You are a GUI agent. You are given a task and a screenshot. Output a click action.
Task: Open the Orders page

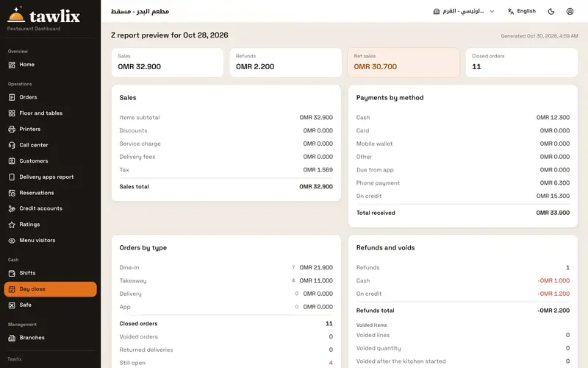click(x=50, y=97)
